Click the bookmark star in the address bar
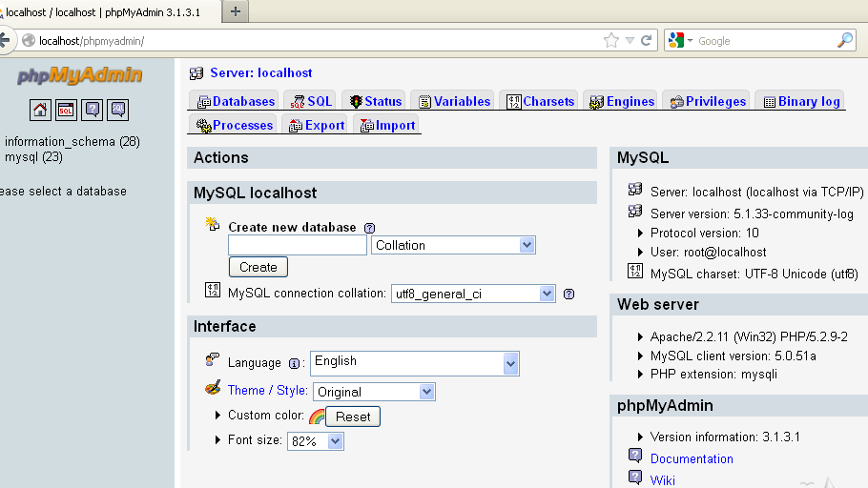This screenshot has width=868, height=488. 611,40
